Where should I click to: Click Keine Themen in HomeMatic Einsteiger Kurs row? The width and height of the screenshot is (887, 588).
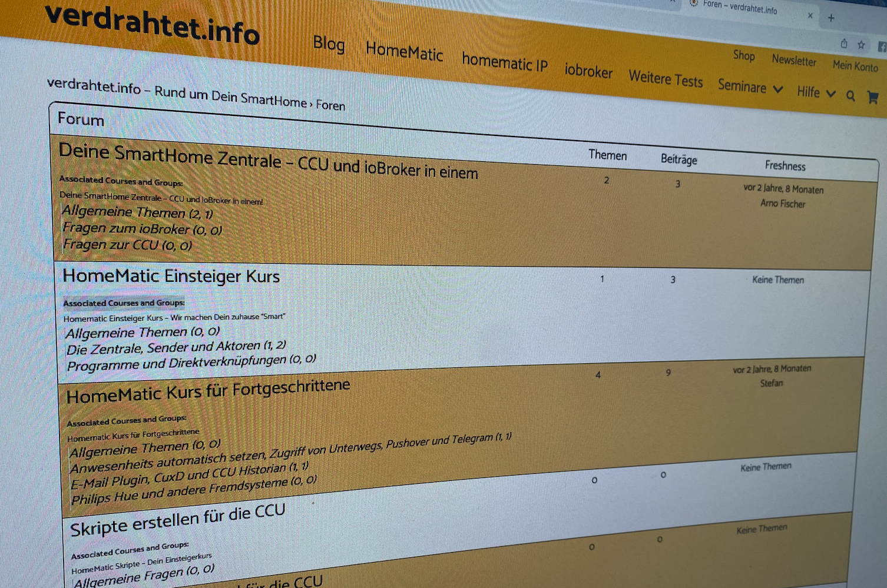coord(778,280)
